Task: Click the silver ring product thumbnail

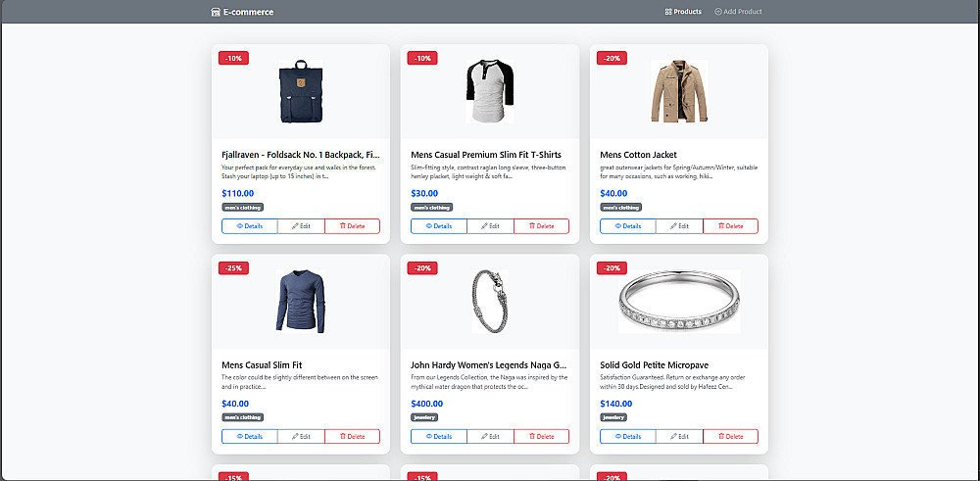Action: point(679,301)
